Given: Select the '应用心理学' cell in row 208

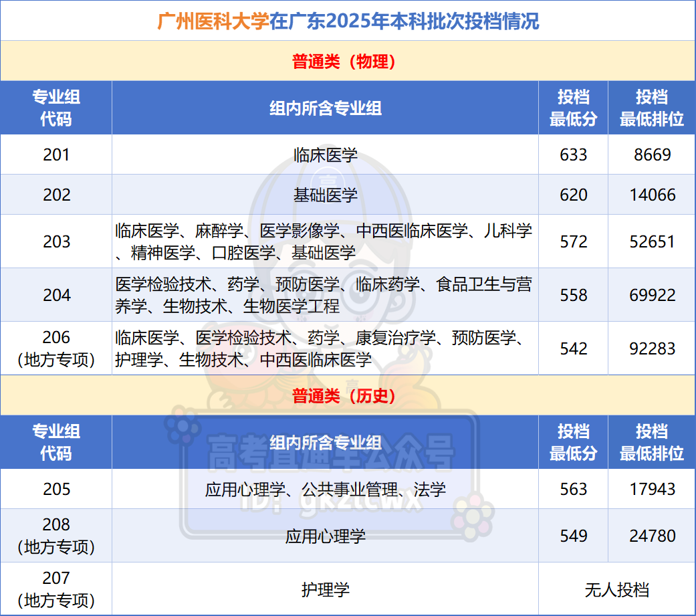Looking at the screenshot, I should point(326,536).
